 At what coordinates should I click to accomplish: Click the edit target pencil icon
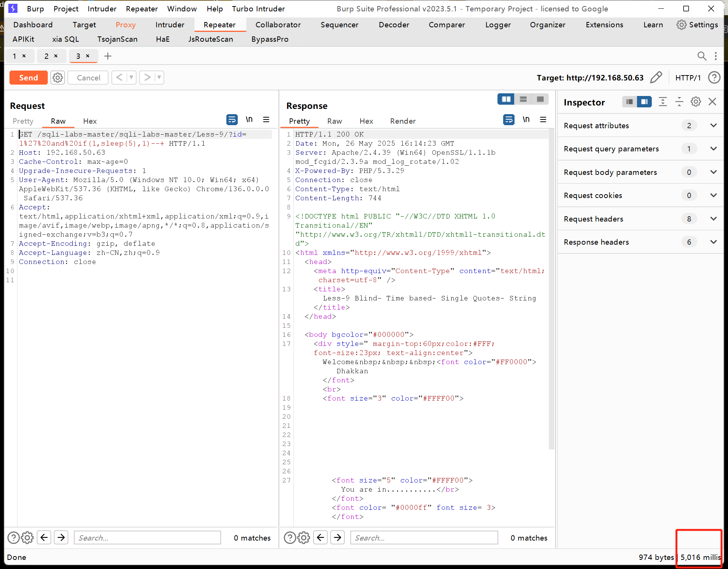tap(656, 77)
